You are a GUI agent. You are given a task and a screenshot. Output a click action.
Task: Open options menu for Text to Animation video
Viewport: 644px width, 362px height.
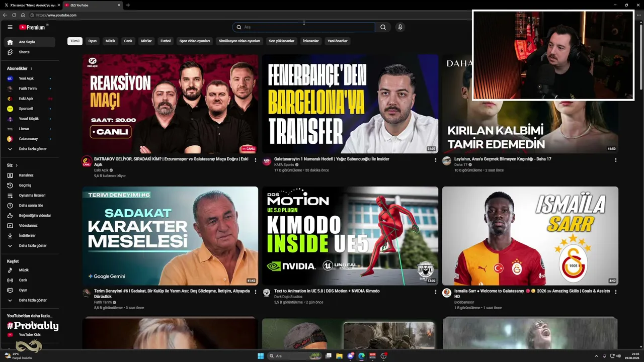[x=435, y=292]
